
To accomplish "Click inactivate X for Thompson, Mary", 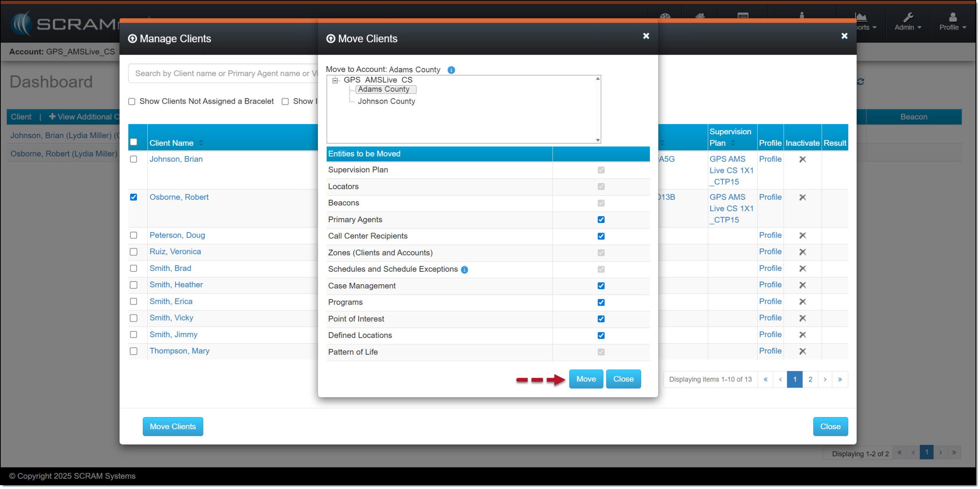I will (x=802, y=351).
